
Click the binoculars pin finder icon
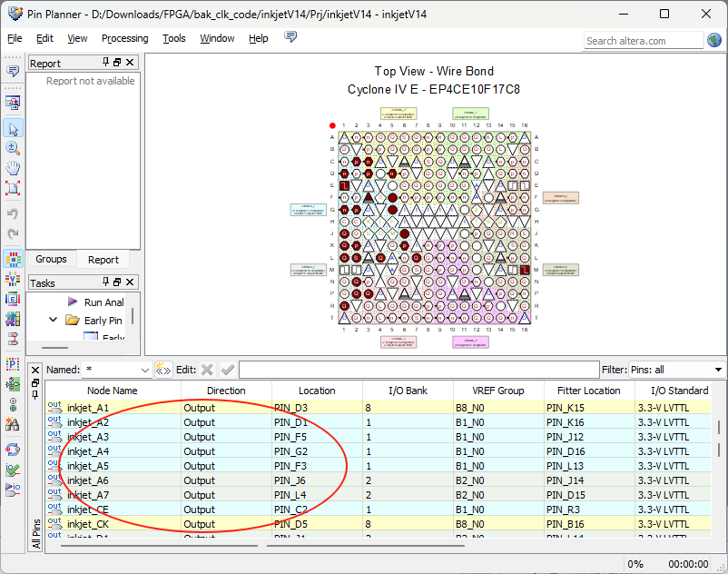click(13, 423)
